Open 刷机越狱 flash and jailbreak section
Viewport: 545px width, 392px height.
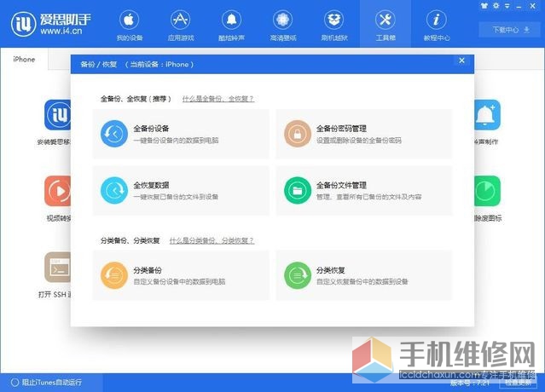[334, 26]
